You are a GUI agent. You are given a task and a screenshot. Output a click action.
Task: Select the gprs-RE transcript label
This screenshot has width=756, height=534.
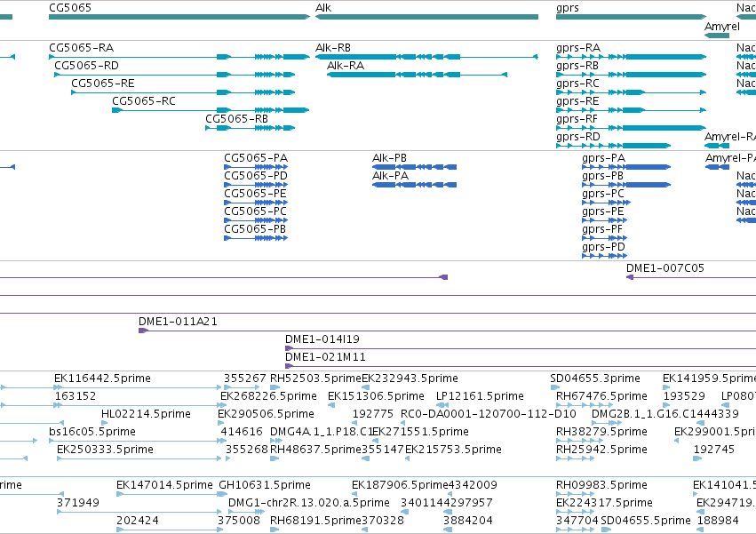coord(577,101)
